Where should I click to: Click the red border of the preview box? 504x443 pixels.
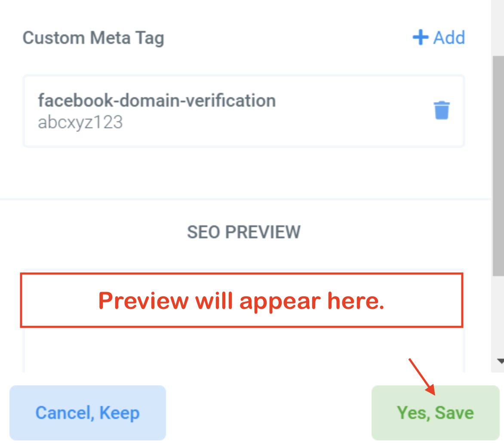[242, 274]
